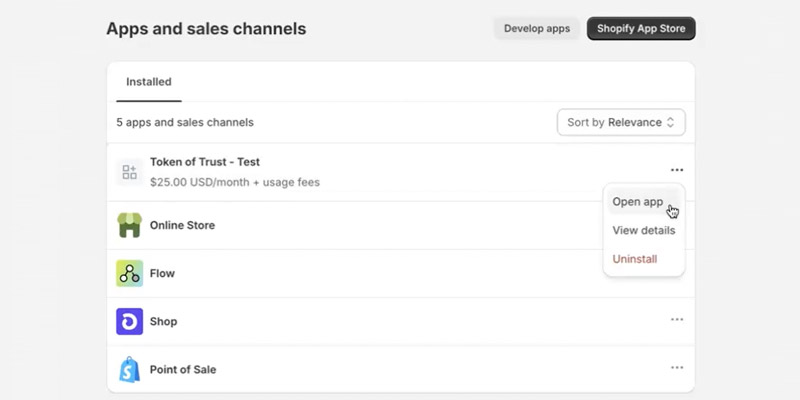Screen dimensions: 800x400
Task: Click the Online Store name
Action: [182, 225]
